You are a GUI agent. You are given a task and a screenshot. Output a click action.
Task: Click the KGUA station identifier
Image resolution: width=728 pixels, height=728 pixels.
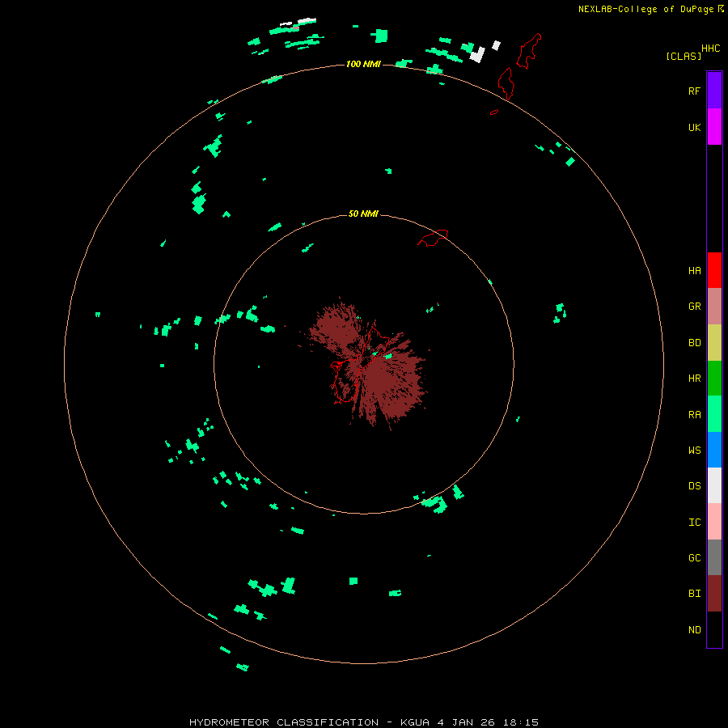tap(415, 722)
